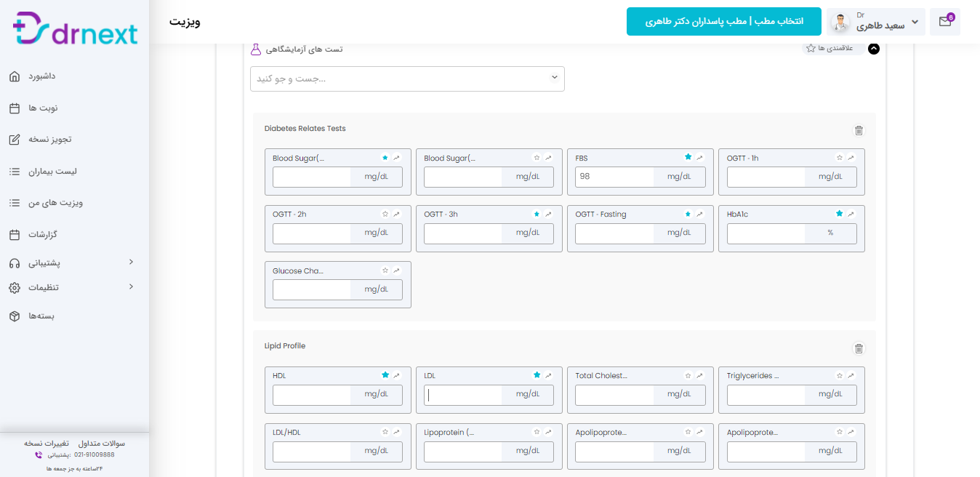Click the HDL value field
Image resolution: width=980 pixels, height=477 pixels.
click(312, 395)
